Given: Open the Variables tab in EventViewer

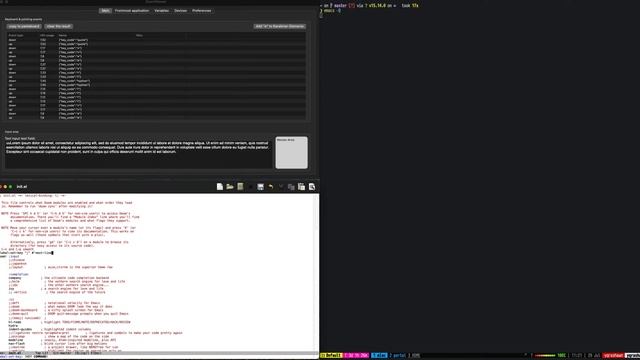Looking at the screenshot, I should (x=162, y=11).
